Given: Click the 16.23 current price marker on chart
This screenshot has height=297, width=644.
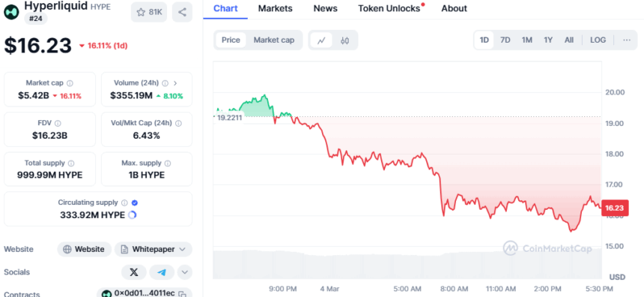Looking at the screenshot, I should coord(615,208).
